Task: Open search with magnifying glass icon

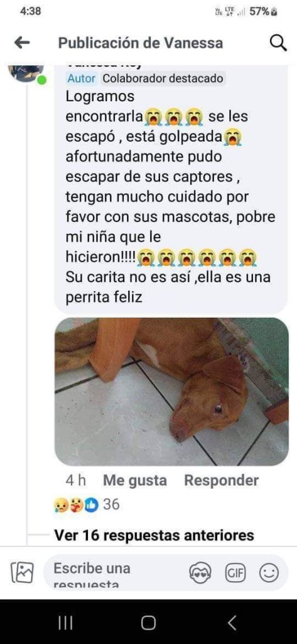Action: 278,43
